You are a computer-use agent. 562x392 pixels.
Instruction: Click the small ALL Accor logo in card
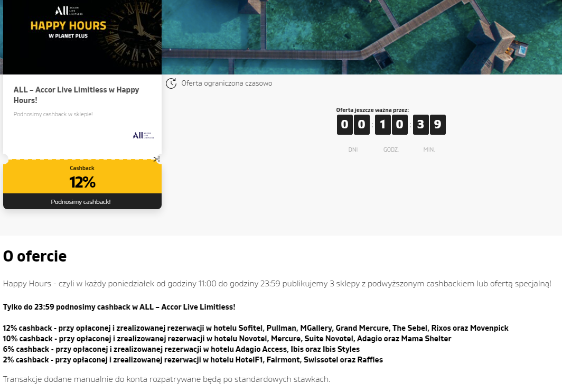pos(143,135)
